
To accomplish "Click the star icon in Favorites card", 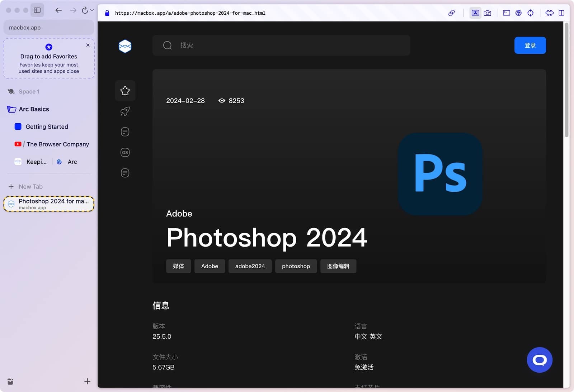I will (x=49, y=47).
